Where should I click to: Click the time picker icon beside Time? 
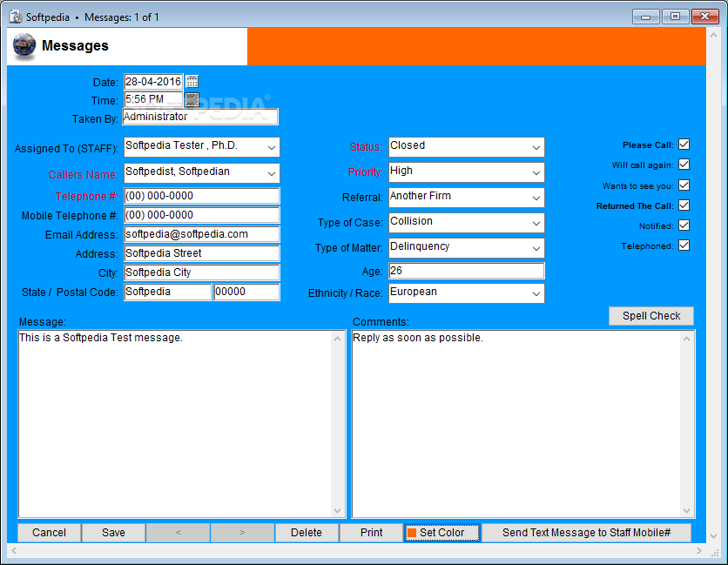(x=192, y=99)
